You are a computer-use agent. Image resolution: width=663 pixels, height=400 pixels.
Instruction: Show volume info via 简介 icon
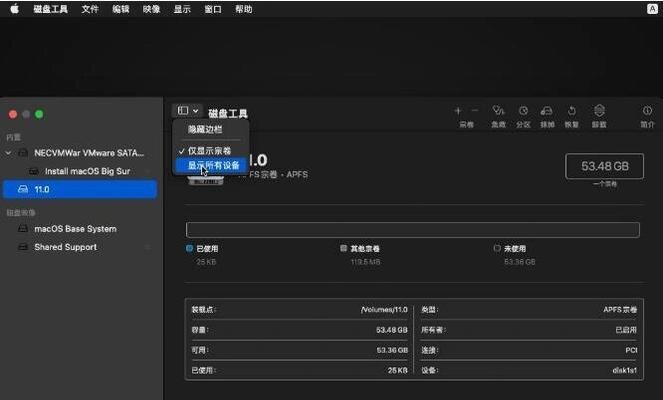coord(647,111)
